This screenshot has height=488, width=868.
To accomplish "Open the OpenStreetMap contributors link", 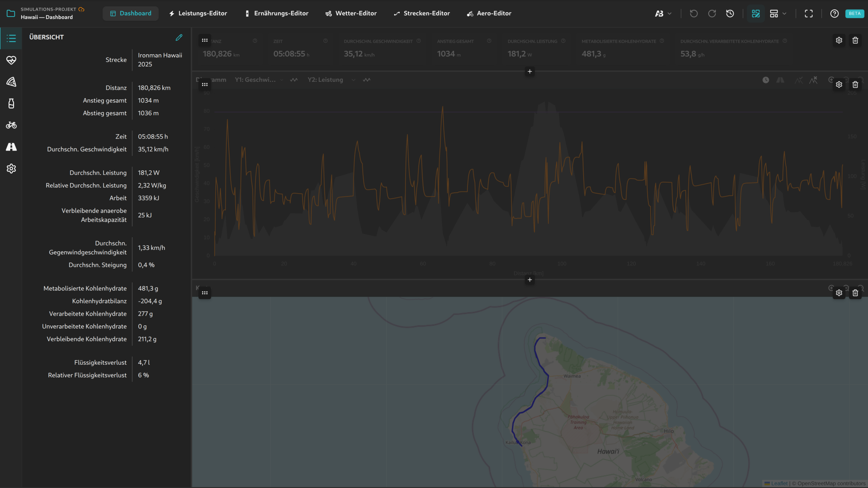I will click(831, 483).
